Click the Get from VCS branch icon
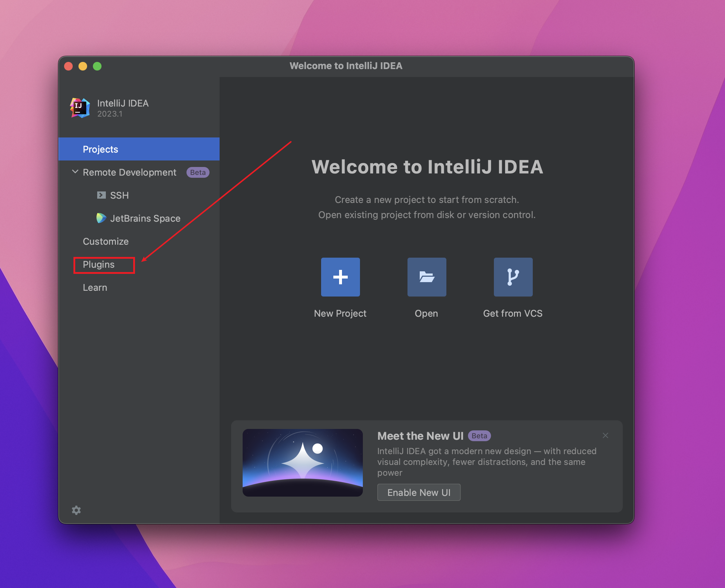725x588 pixels. [513, 277]
